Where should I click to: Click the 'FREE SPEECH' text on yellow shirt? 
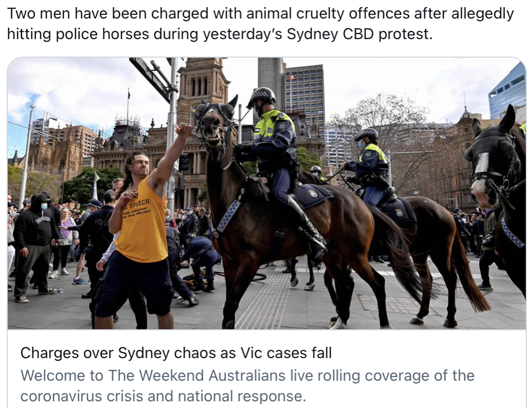click(136, 204)
